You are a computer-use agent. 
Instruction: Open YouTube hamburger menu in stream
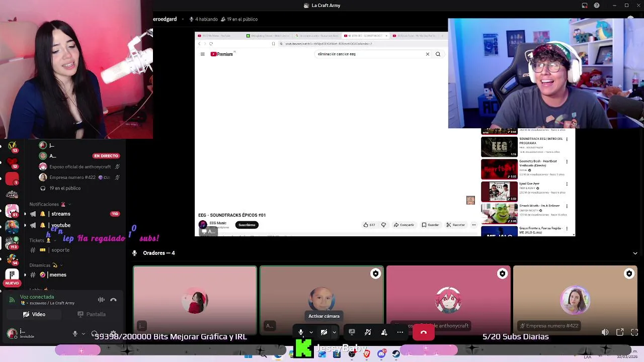(x=203, y=54)
